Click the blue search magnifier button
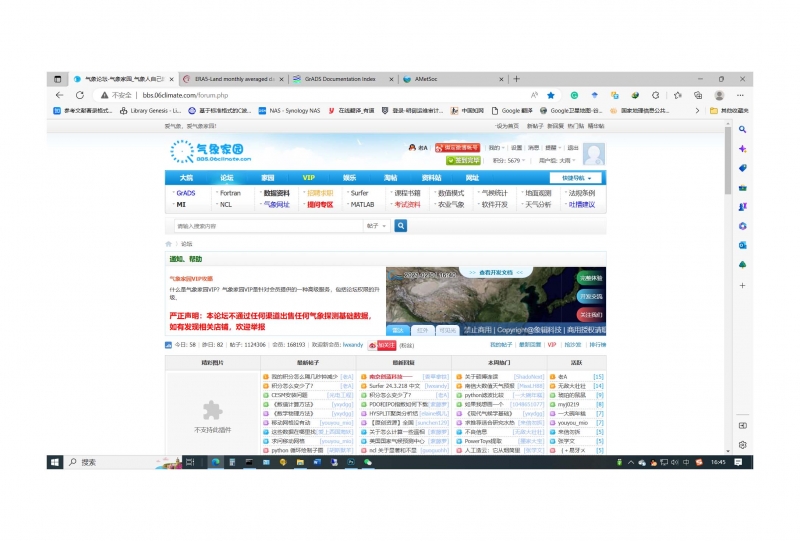The image size is (800, 541). click(401, 226)
